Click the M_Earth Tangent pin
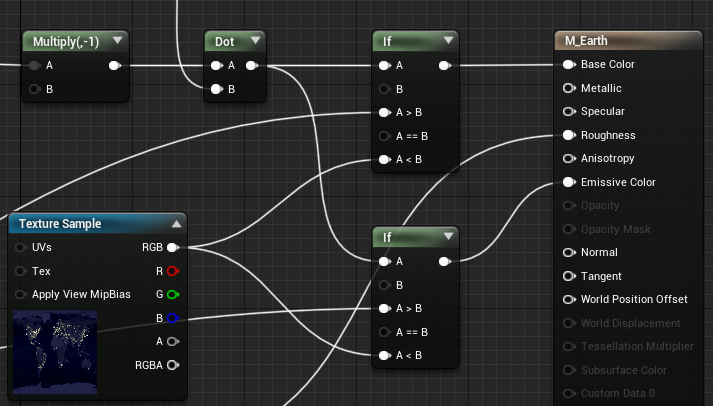This screenshot has height=406, width=713. tap(569, 276)
